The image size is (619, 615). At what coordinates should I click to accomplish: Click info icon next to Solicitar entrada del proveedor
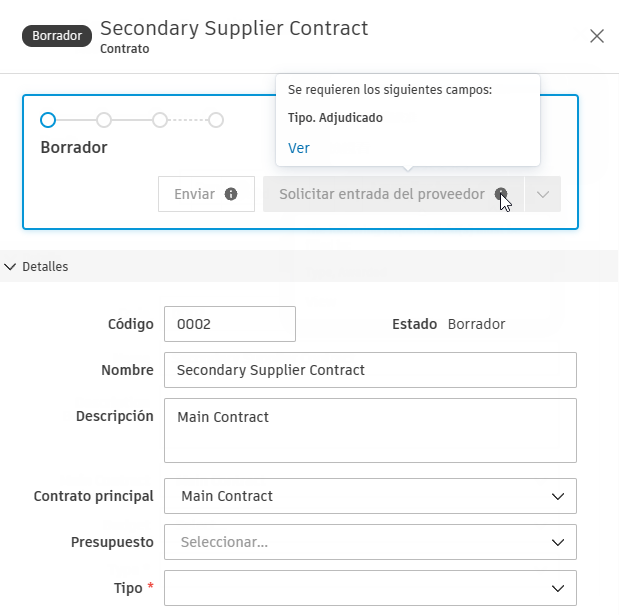tap(500, 194)
